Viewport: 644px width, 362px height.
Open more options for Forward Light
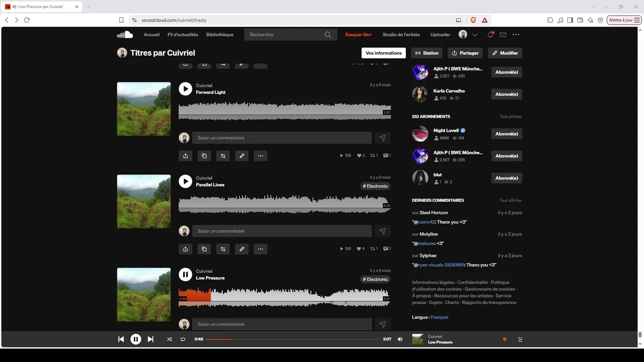260,156
